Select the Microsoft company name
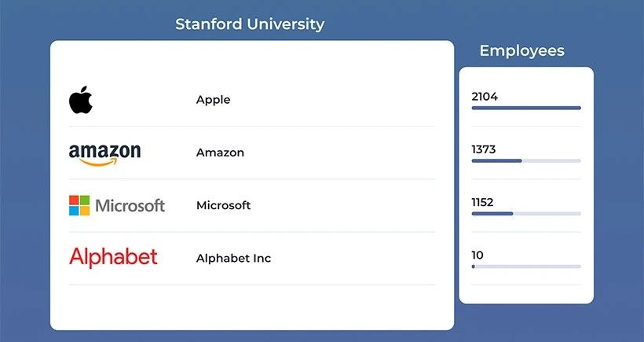Image resolution: width=644 pixels, height=342 pixels. pos(223,205)
